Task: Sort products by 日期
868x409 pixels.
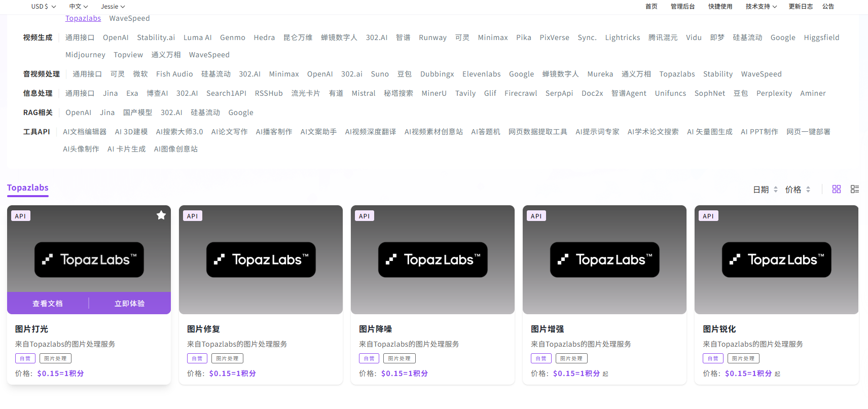Action: pos(765,190)
